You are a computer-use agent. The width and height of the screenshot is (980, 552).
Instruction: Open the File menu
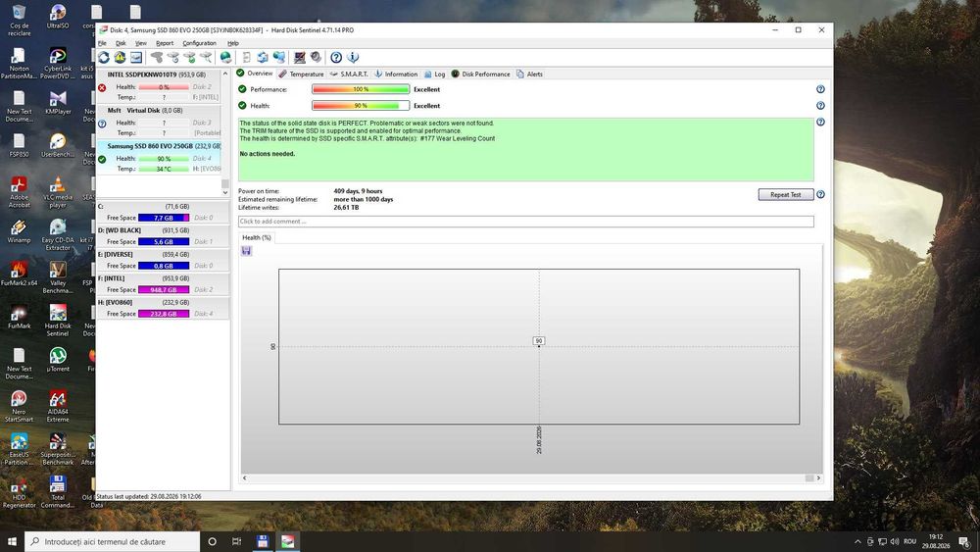pyautogui.click(x=102, y=43)
